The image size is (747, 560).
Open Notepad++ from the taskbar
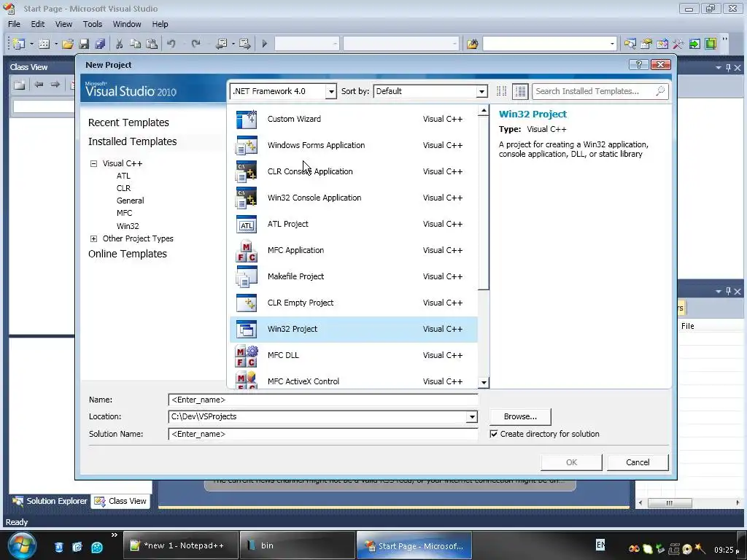coord(181,545)
